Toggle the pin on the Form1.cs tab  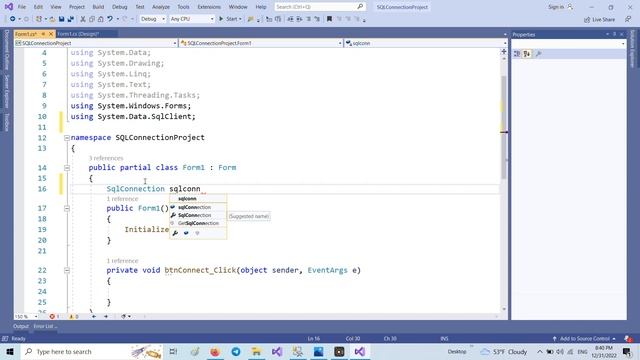pyautogui.click(x=43, y=34)
